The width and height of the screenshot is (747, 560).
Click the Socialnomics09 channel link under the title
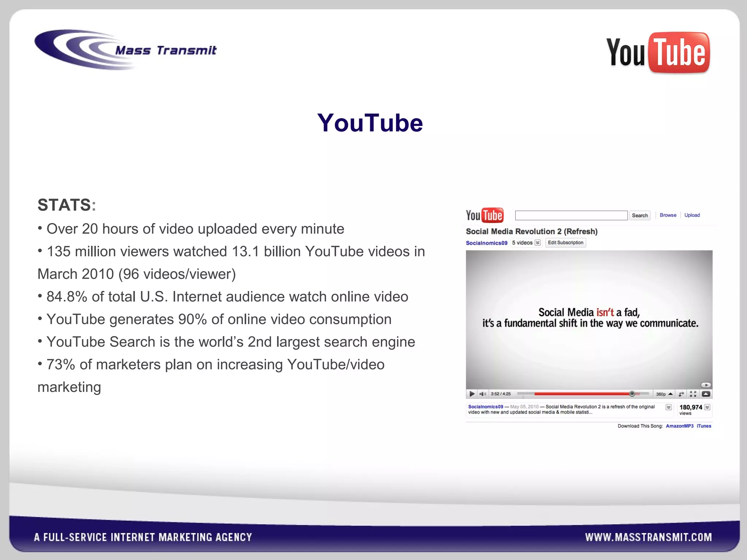click(487, 243)
